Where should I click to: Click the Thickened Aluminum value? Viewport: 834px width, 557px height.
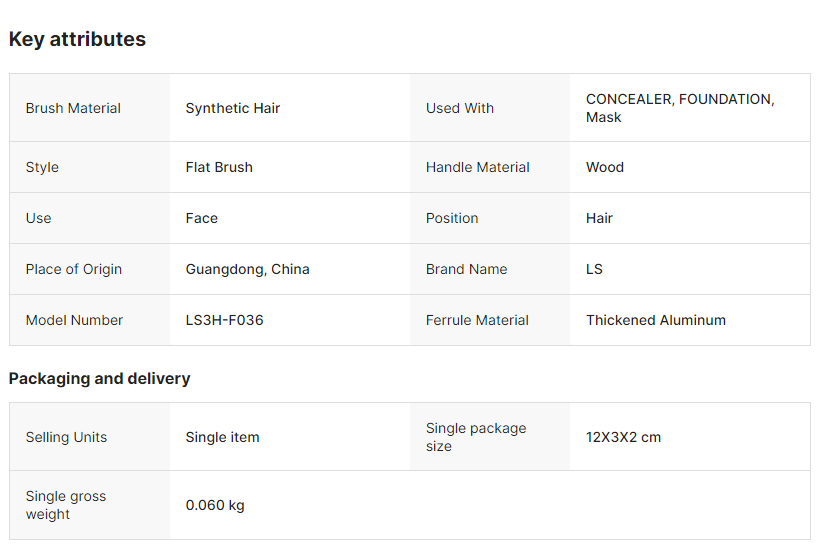tap(656, 320)
